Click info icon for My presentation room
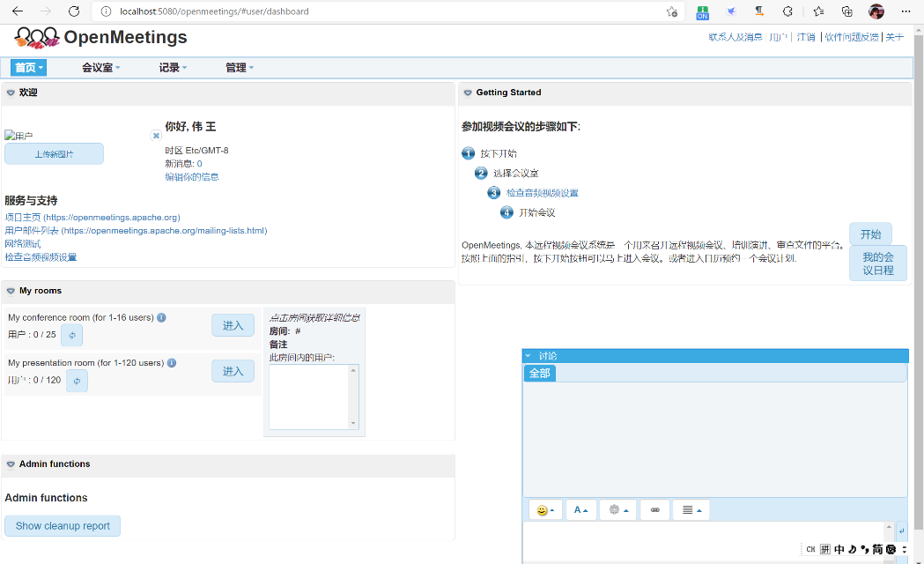The image size is (924, 564). (x=172, y=362)
